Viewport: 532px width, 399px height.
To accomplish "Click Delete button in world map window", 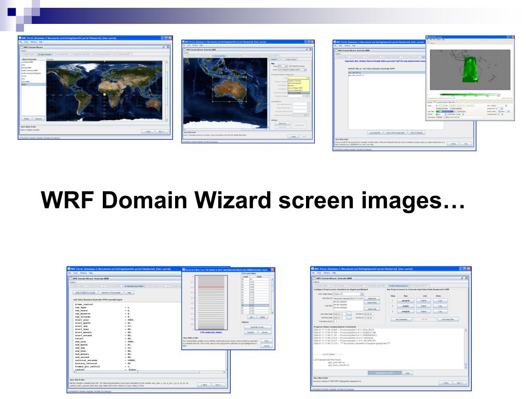I will click(x=26, y=119).
